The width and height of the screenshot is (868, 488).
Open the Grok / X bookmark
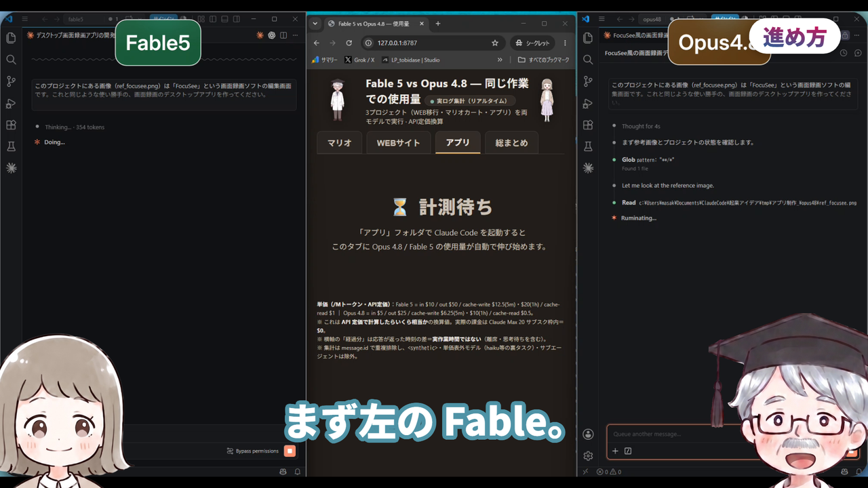(x=359, y=60)
